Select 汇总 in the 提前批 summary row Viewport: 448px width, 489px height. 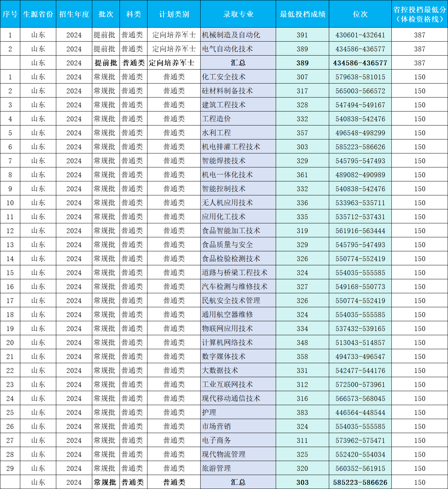(238, 63)
